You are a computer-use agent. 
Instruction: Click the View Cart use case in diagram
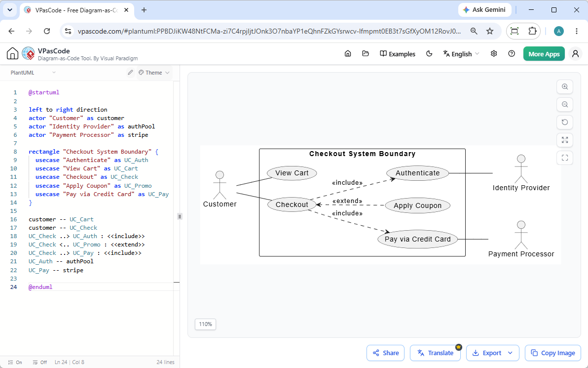coord(292,173)
